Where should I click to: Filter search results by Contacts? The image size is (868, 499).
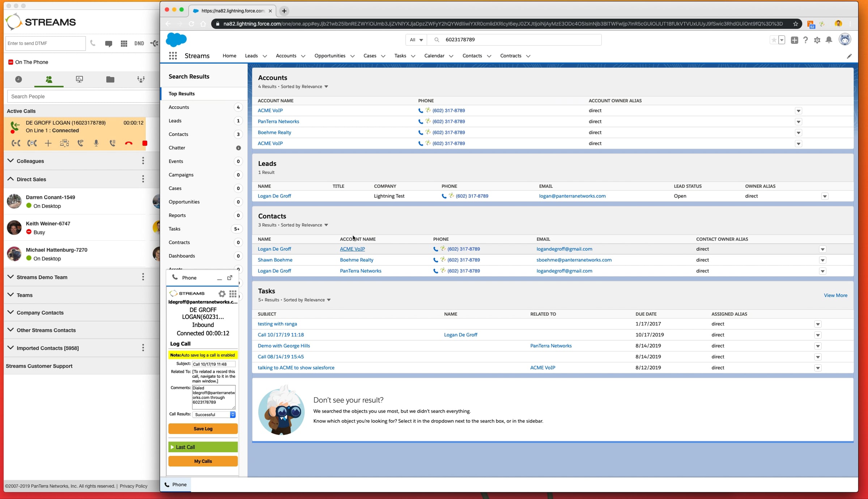204,134
